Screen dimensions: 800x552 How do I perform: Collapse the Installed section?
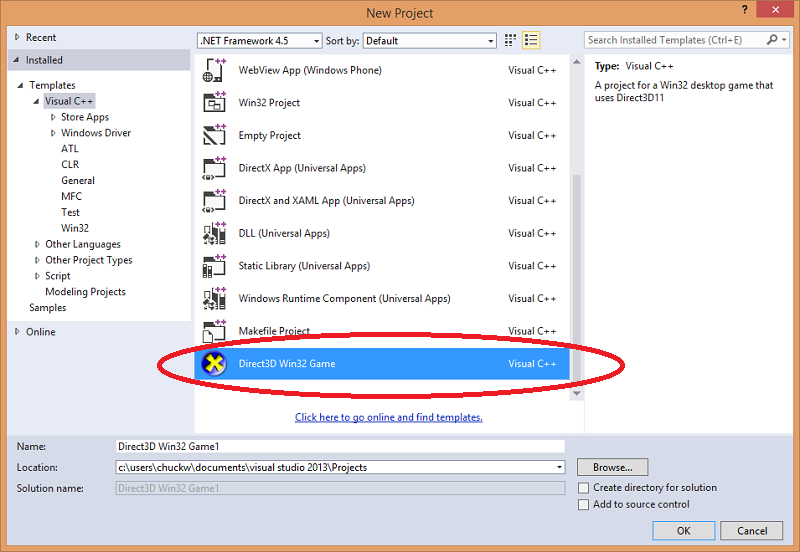click(x=16, y=60)
